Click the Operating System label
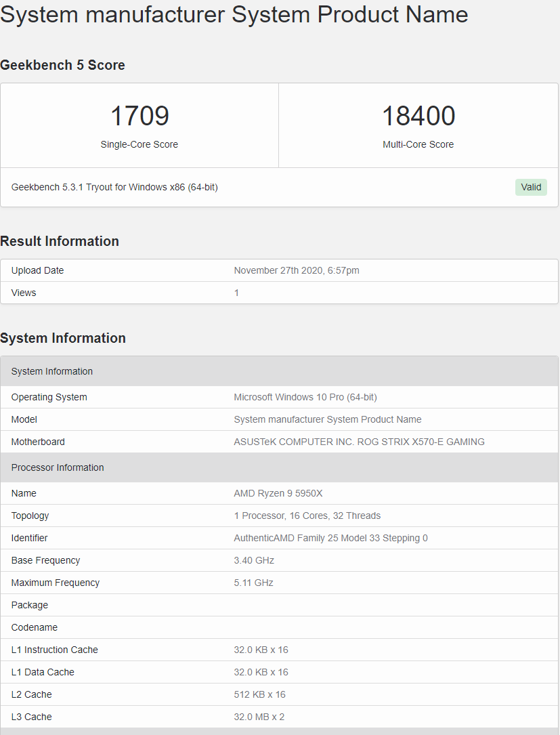560x735 pixels. (49, 397)
